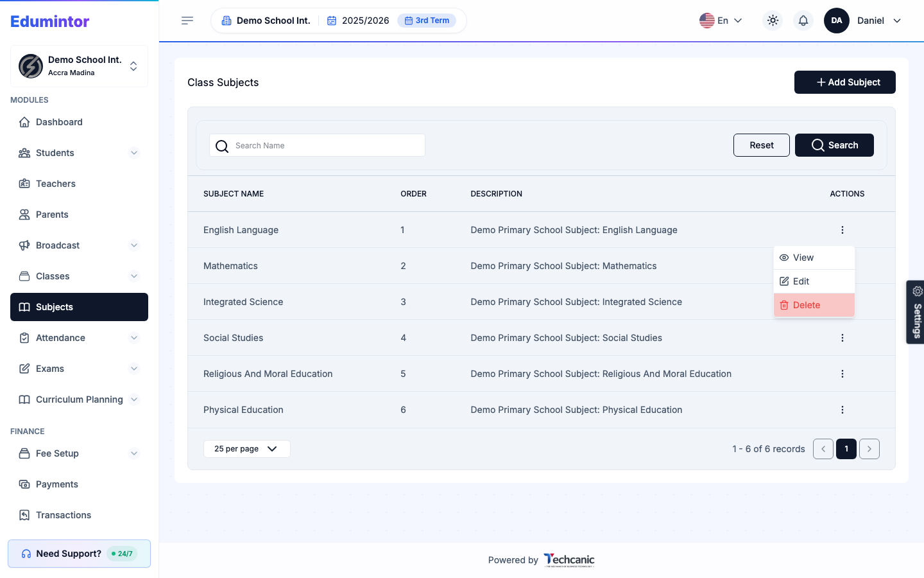The height and width of the screenshot is (578, 924).
Task: Go to the previous page arrow
Action: coord(823,449)
